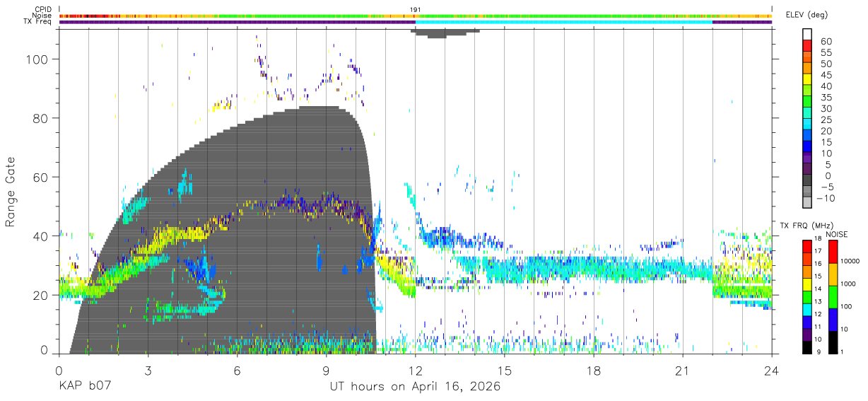The image size is (868, 401).
Task: Click the NOISE legend title
Action: [x=837, y=234]
